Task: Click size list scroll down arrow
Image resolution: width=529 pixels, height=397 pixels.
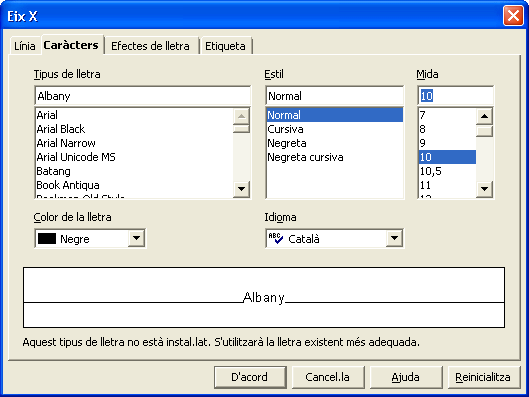Action: 484,189
